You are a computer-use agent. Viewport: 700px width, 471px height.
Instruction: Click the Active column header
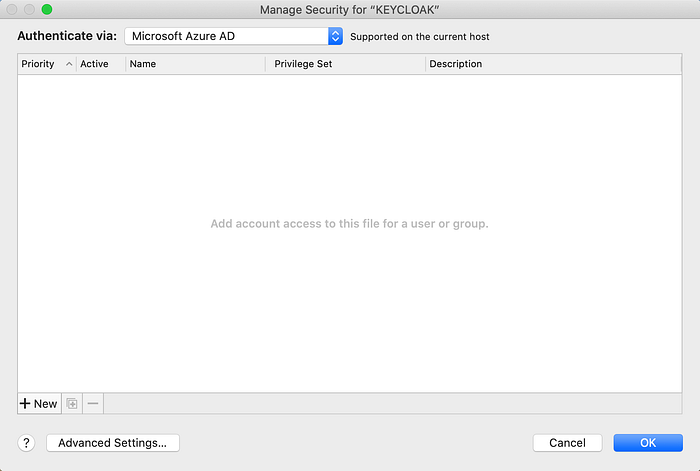coord(101,64)
